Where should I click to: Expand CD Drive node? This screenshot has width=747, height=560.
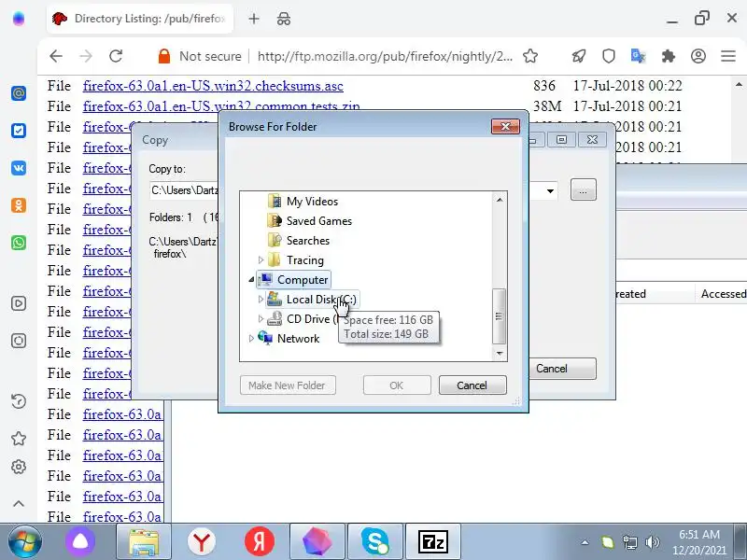tap(261, 318)
